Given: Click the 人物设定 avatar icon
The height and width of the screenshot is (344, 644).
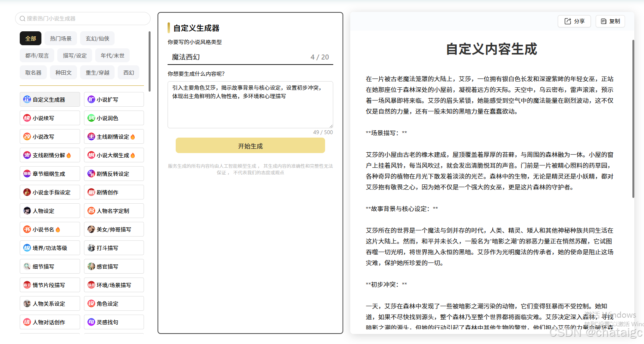Looking at the screenshot, I should (x=27, y=211).
